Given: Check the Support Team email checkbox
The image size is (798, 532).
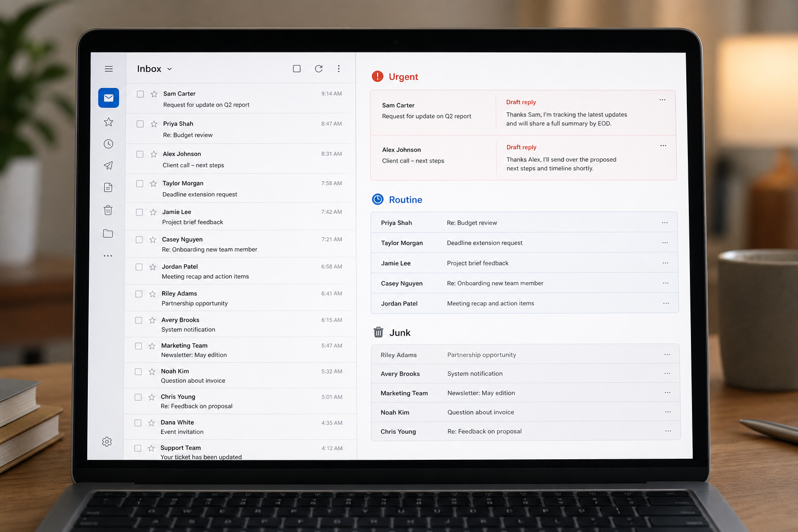Looking at the screenshot, I should click(138, 448).
